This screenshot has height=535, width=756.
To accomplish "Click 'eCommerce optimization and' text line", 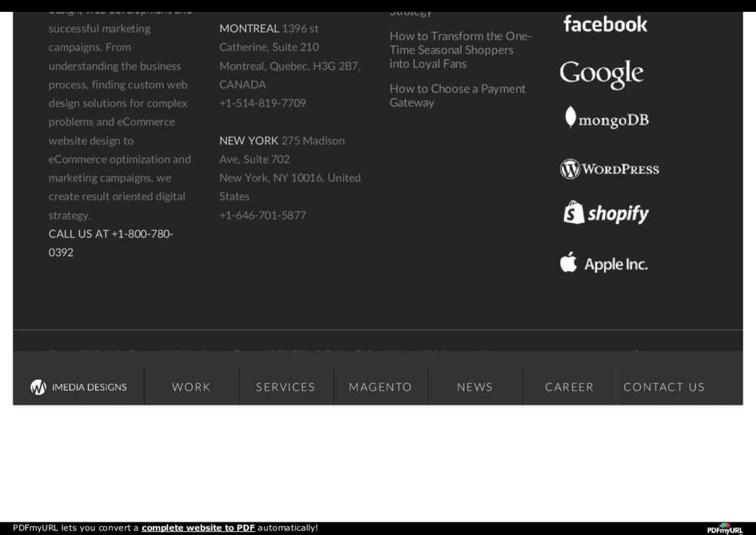I will [120, 159].
